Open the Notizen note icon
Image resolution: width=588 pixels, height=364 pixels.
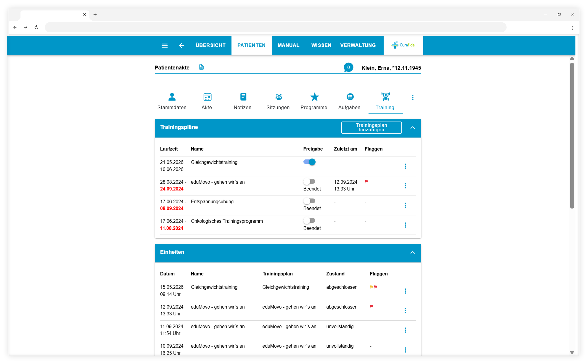click(x=243, y=97)
